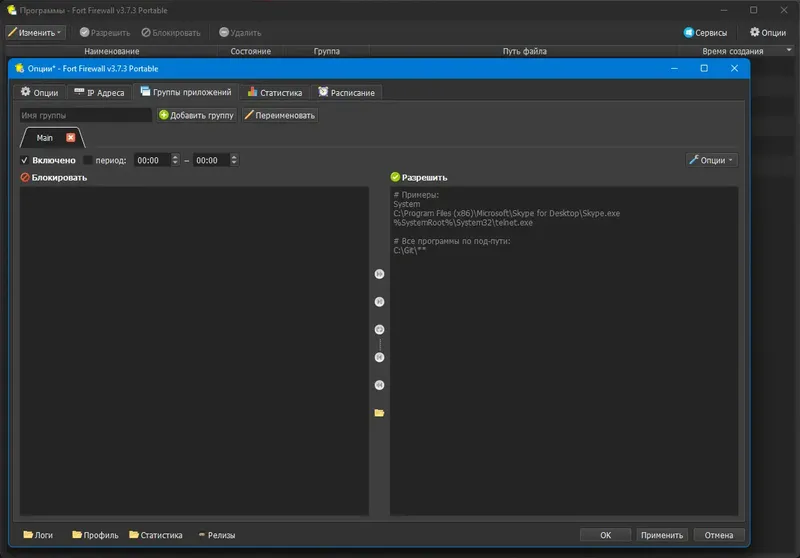The width and height of the screenshot is (800, 558).
Task: Click the middle round swap button between lists
Action: (379, 329)
